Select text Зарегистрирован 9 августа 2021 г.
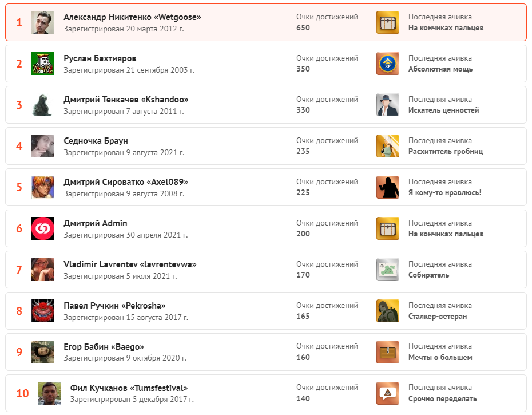 click(124, 152)
